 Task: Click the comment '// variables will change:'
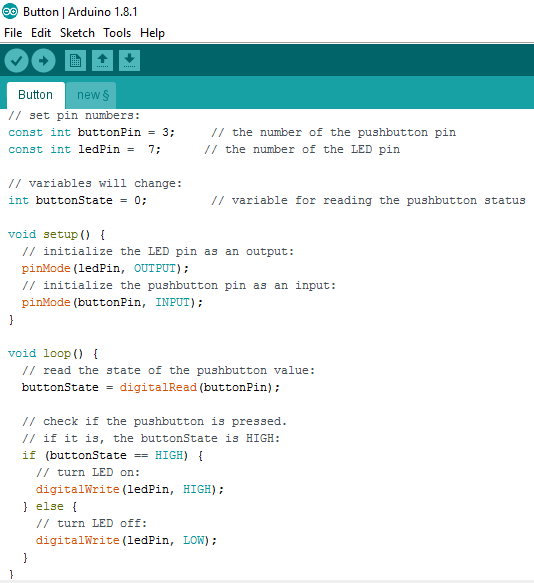[95, 183]
